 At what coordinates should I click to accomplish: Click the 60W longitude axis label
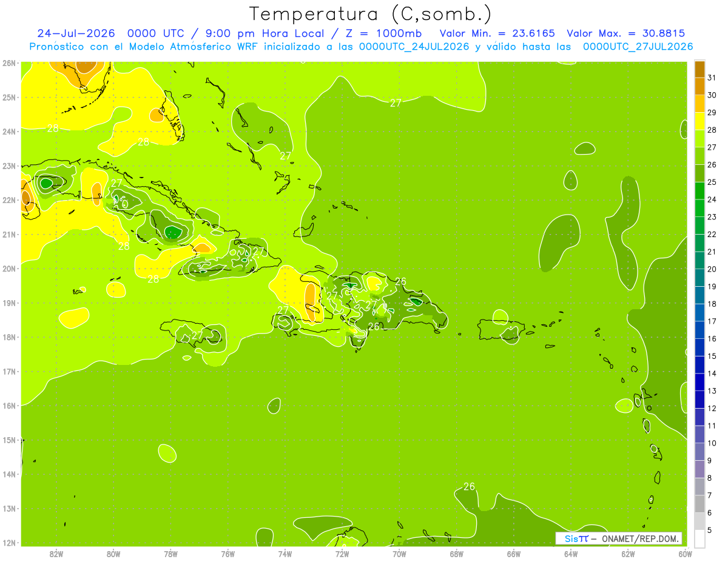(686, 554)
